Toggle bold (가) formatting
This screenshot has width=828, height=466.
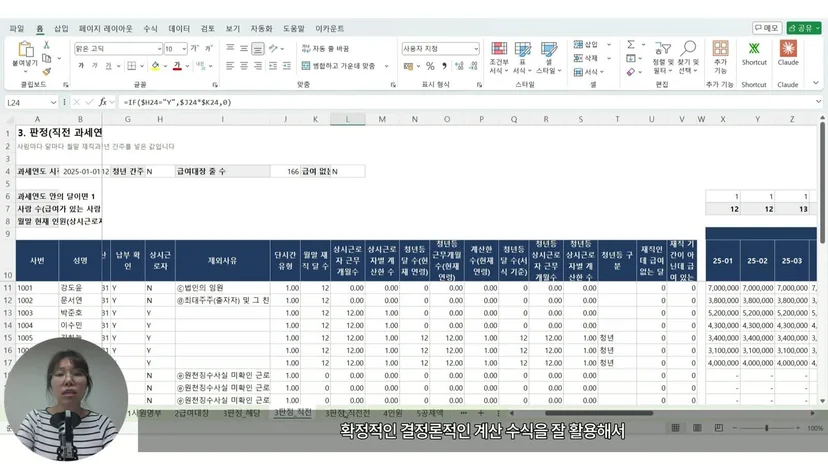tap(81, 66)
